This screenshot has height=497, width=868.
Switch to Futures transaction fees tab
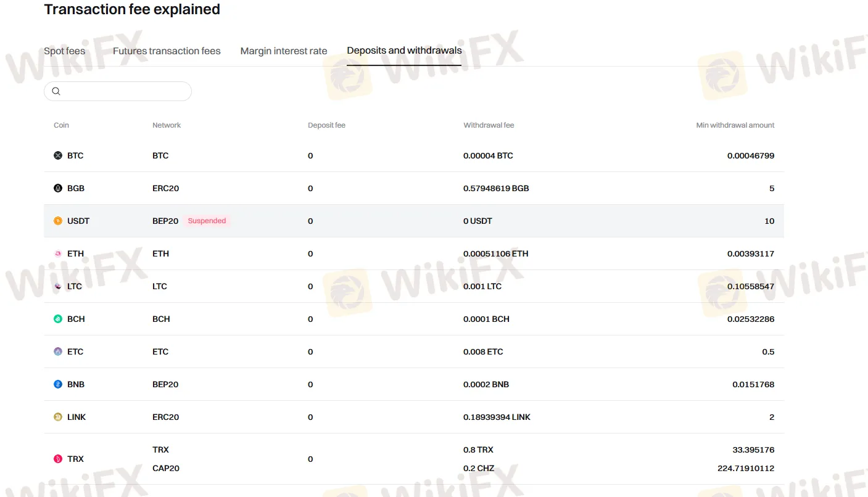[167, 51]
